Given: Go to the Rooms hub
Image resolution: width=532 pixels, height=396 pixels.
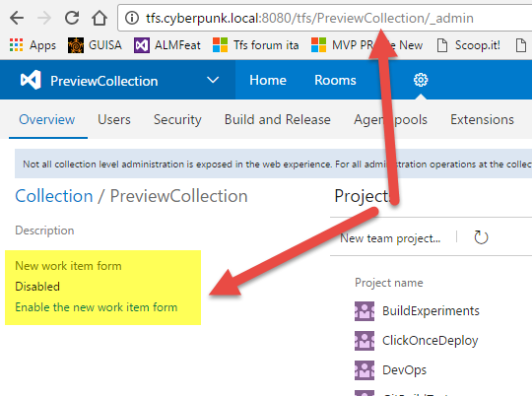Looking at the screenshot, I should (x=335, y=80).
